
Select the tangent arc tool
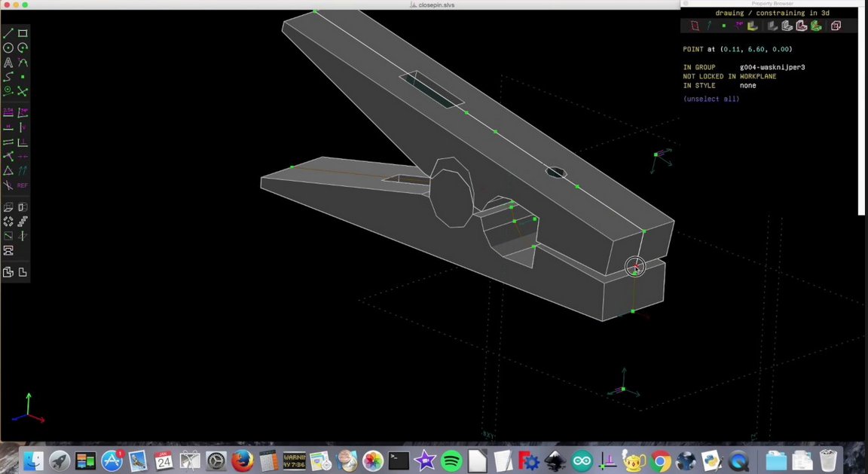point(23,62)
